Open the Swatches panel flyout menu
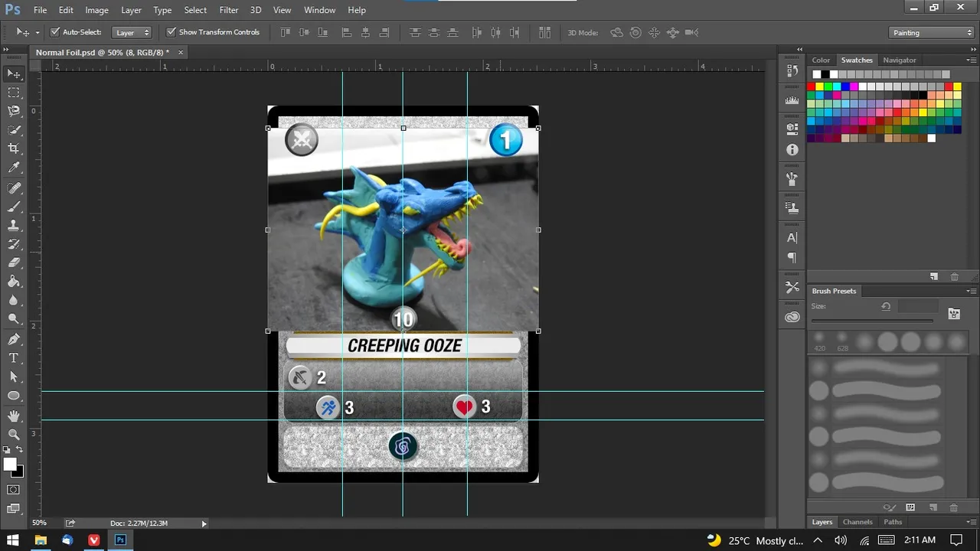980x551 pixels. (971, 60)
